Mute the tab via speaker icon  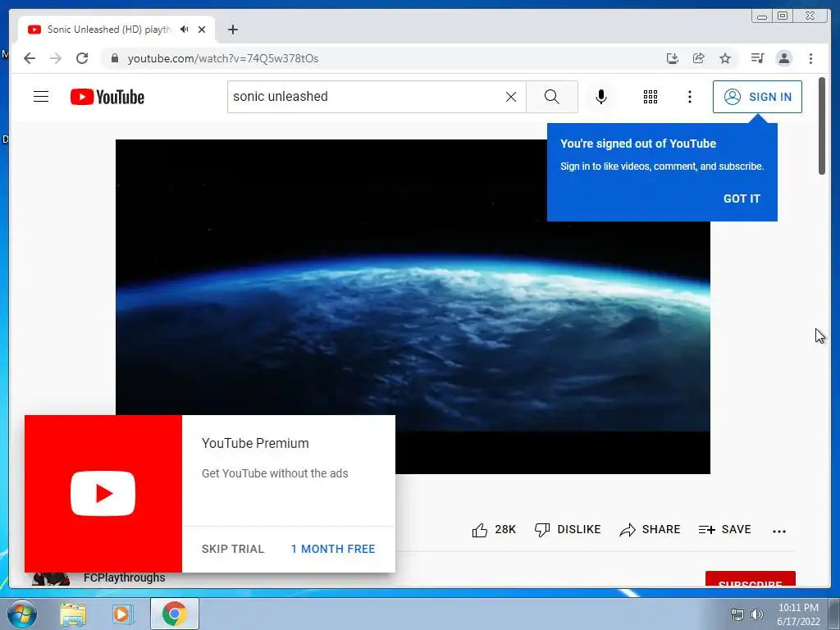point(185,30)
